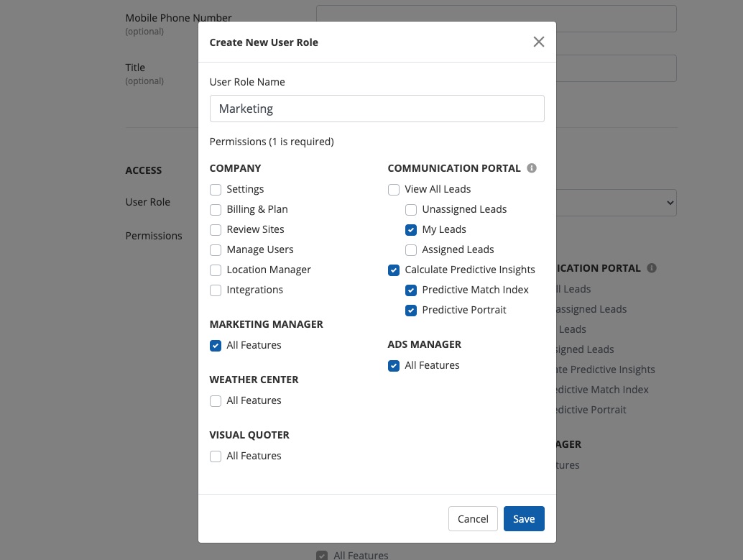The width and height of the screenshot is (743, 560).
Task: Click the Cancel button
Action: (x=473, y=519)
